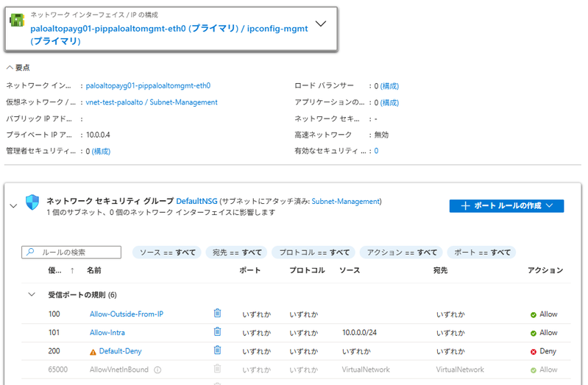588x385 pixels.
Task: Delete the Allow-Outside-From-IP rule
Action: [x=218, y=313]
